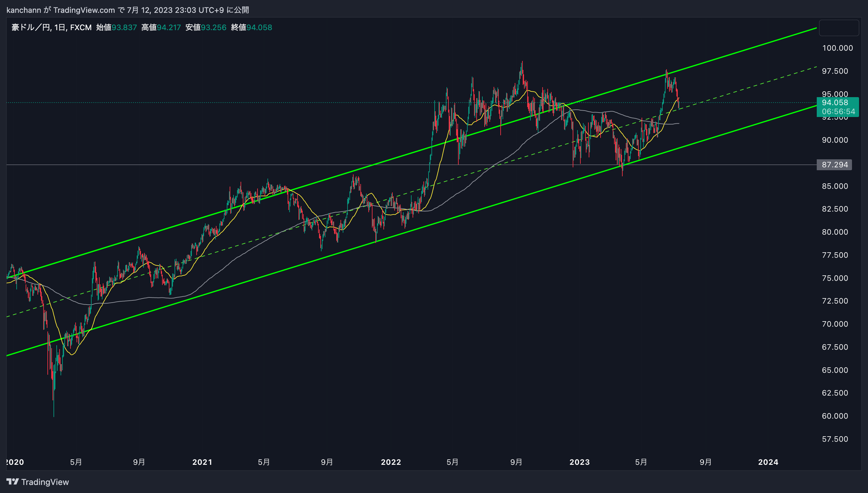Click the published header text by kanchann
Image resolution: width=868 pixels, height=493 pixels.
pyautogui.click(x=127, y=10)
